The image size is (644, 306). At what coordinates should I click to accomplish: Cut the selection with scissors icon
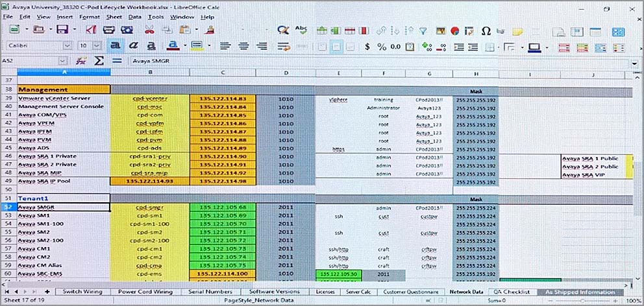point(149,30)
